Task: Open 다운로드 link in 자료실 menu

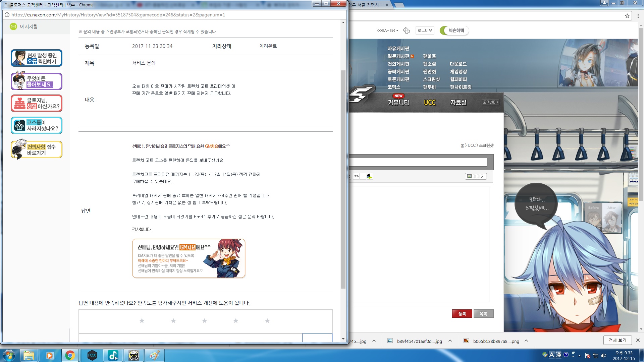Action: pos(458,64)
